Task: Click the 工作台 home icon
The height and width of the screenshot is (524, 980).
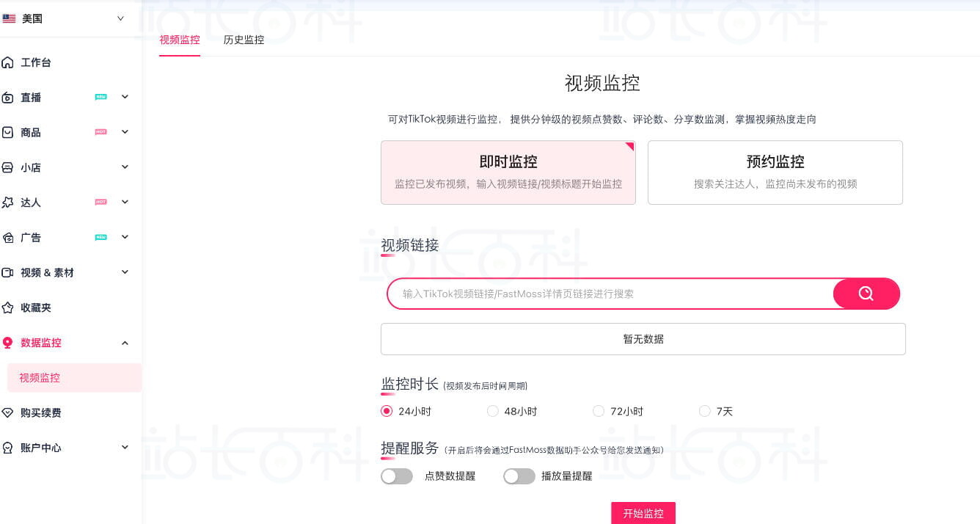Action: click(8, 63)
